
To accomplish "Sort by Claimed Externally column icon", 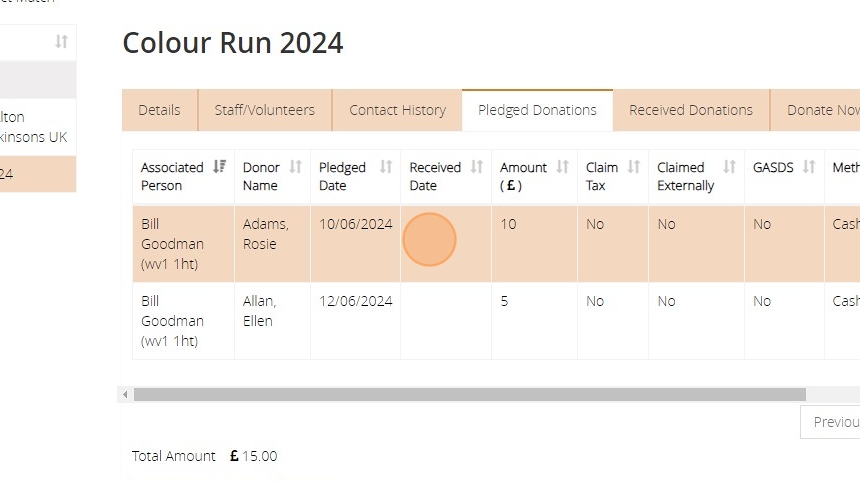I will 729,167.
